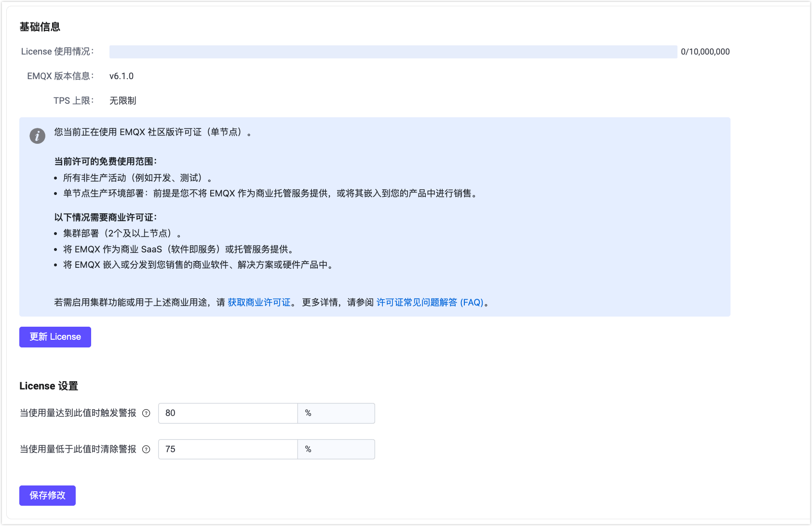This screenshot has width=812, height=526.
Task: Click help icon beside 清除警报 threshold label
Action: click(x=147, y=449)
